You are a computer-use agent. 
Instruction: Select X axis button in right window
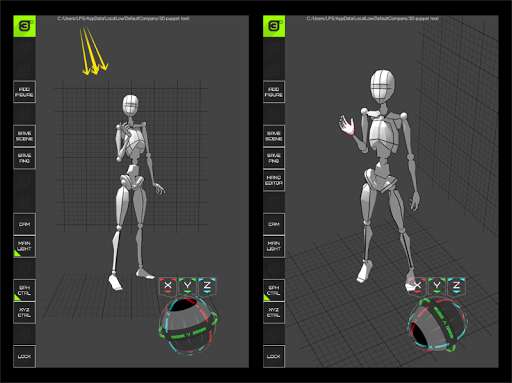tap(417, 285)
